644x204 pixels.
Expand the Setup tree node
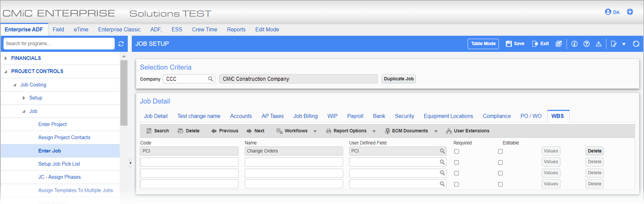(x=24, y=98)
